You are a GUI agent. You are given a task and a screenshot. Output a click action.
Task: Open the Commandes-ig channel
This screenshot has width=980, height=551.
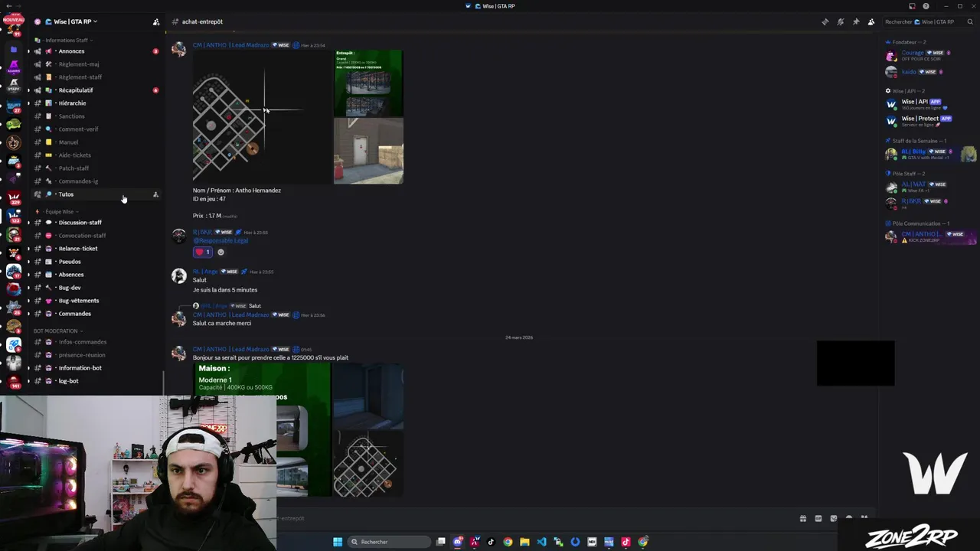click(96, 181)
